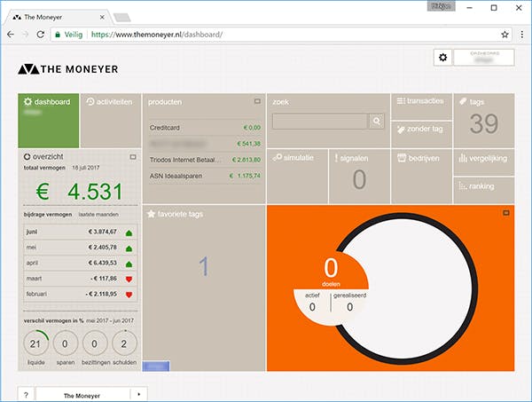Open the activiteiten tile
The height and width of the screenshot is (402, 532).
[111, 121]
